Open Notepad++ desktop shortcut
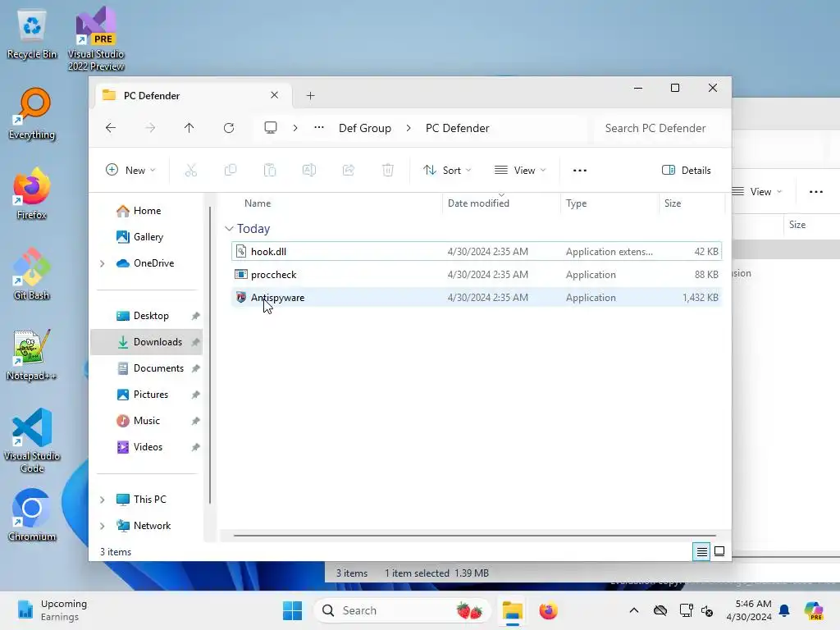 [32, 354]
